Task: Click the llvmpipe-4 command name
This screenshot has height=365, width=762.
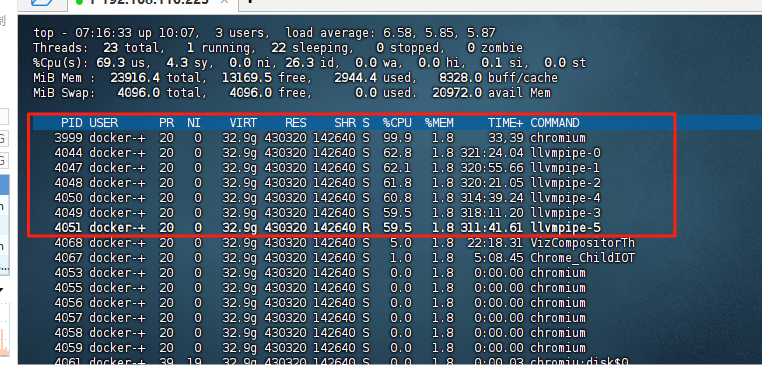Action: 565,198
